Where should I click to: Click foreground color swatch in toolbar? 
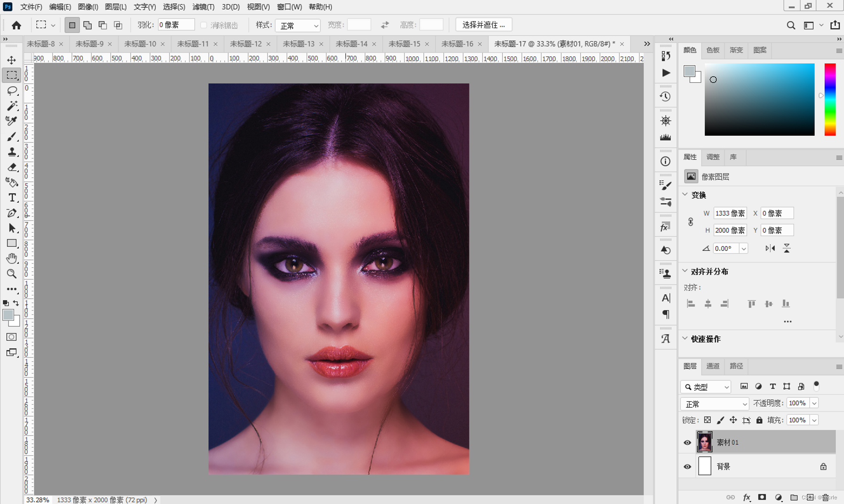[8, 315]
